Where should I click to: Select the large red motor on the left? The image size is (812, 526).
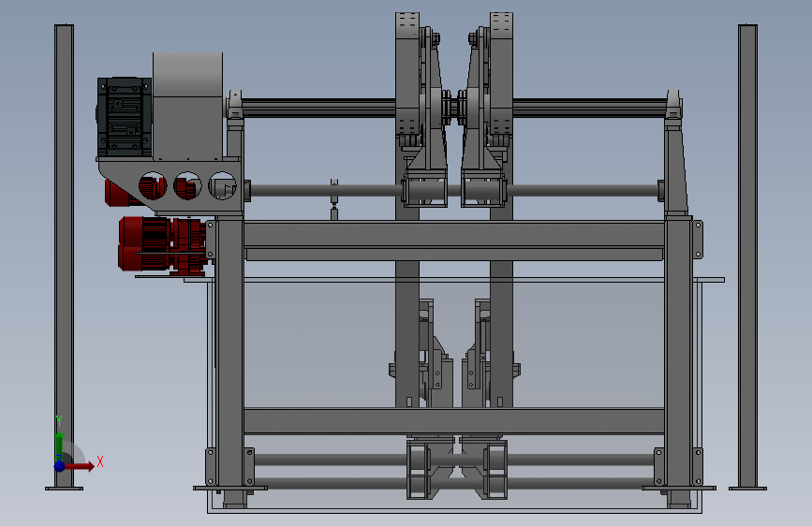click(x=162, y=244)
